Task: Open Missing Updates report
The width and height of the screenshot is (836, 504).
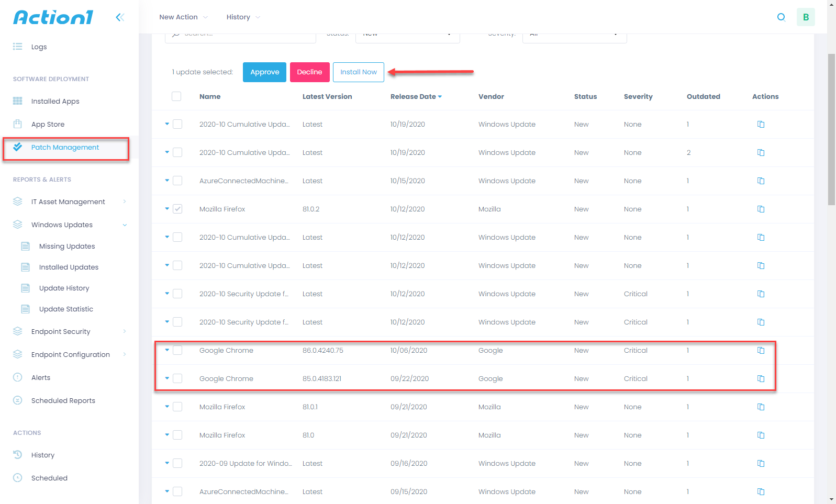Action: pyautogui.click(x=67, y=246)
